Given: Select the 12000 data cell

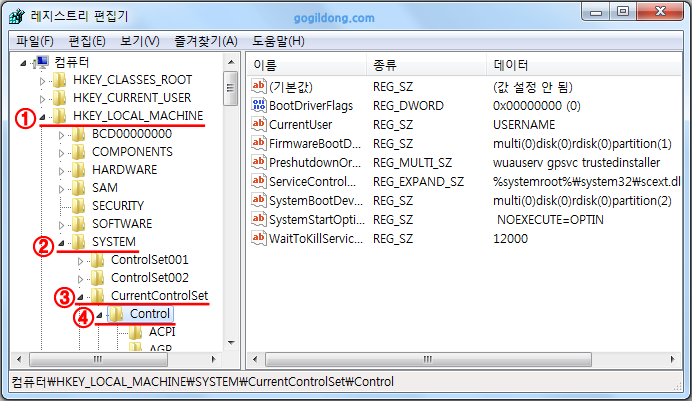Looking at the screenshot, I should [x=510, y=239].
